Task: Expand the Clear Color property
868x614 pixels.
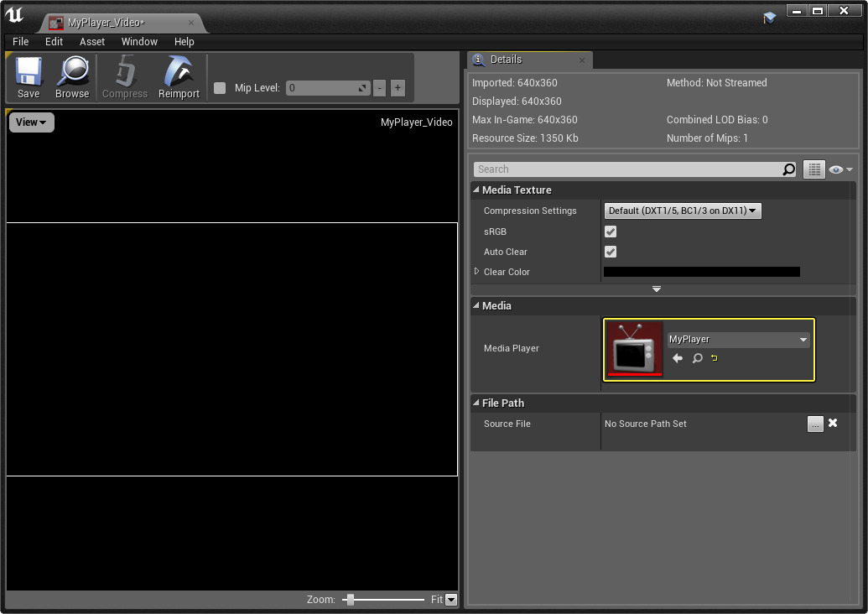Action: (x=477, y=272)
